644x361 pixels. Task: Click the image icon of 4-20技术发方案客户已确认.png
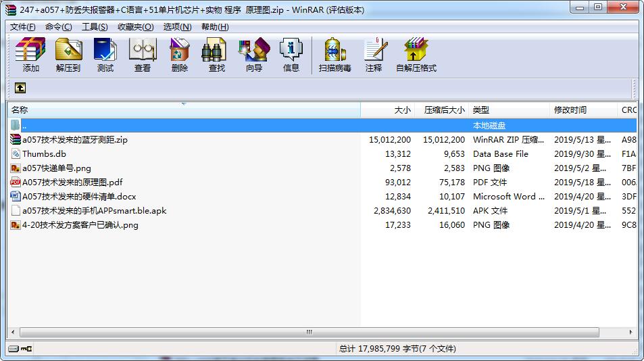pos(15,225)
